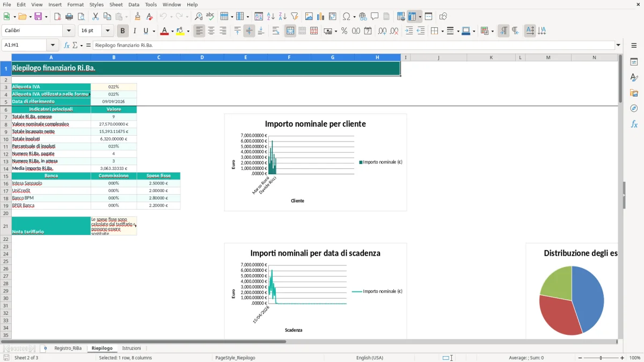Expand the Name Box dropdown

click(x=53, y=45)
